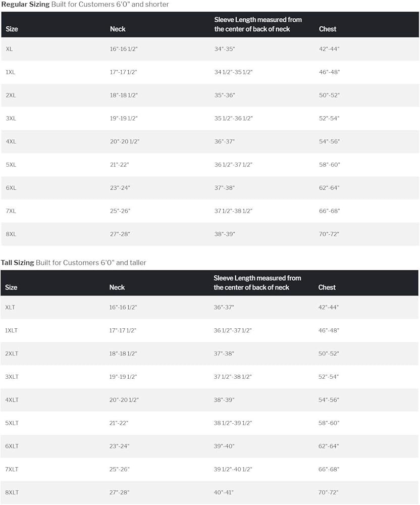Viewport: 420px width, 505px height.
Task: Click Sleeve Length header in Regular Sizing table
Action: point(258,24)
